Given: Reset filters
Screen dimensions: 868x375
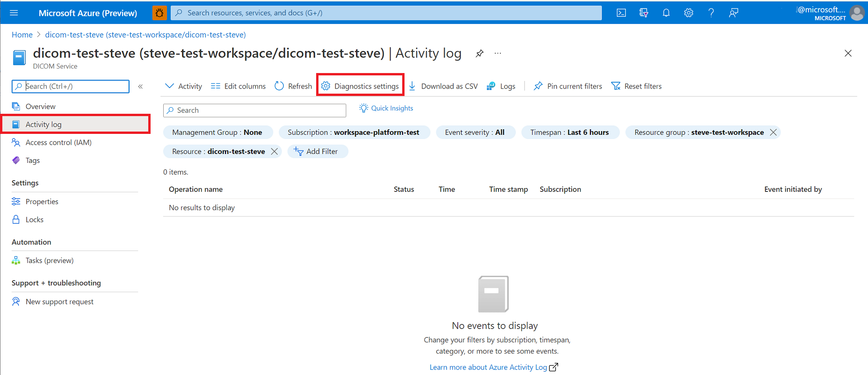Looking at the screenshot, I should point(637,86).
